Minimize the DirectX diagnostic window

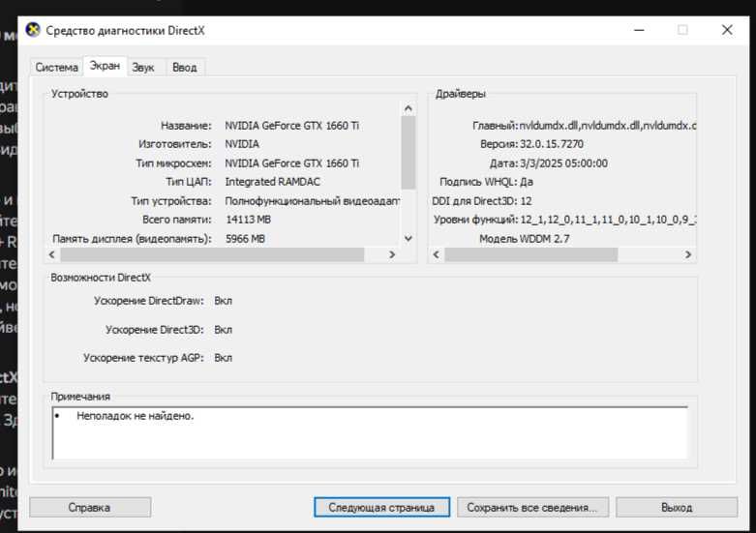coord(639,30)
